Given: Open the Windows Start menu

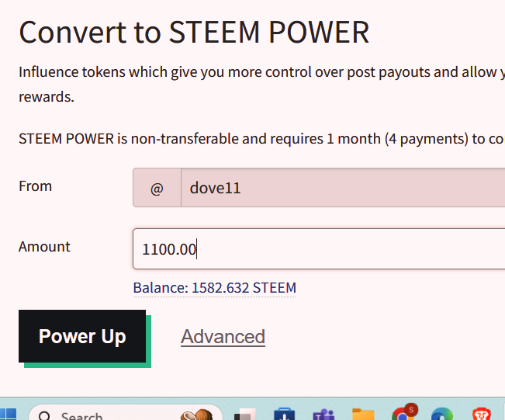Looking at the screenshot, I should click(x=8, y=415).
